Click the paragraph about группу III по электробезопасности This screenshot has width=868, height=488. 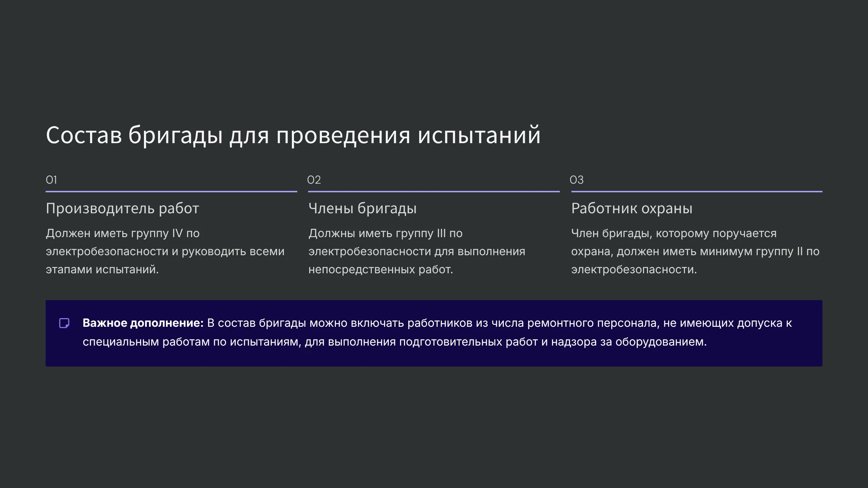417,251
